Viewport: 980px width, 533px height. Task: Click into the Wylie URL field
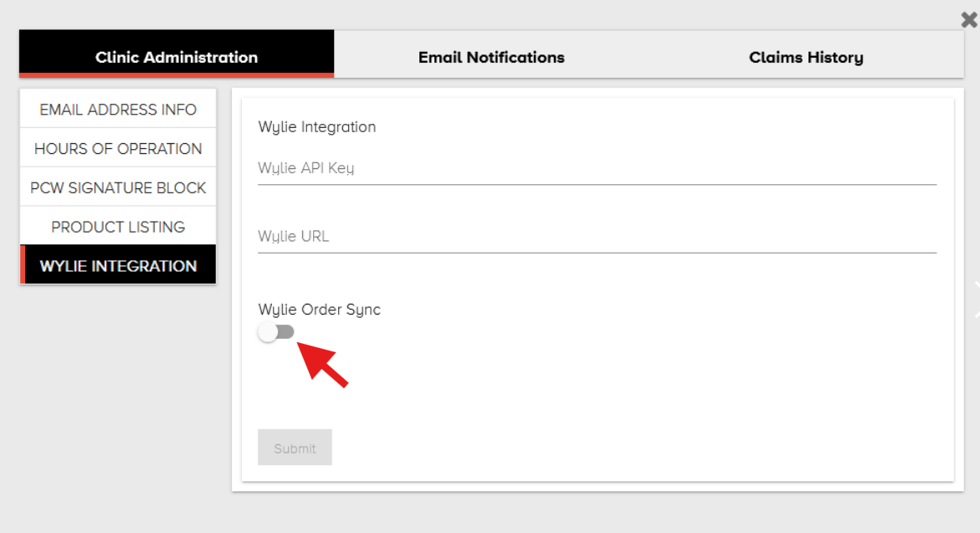pyautogui.click(x=597, y=236)
